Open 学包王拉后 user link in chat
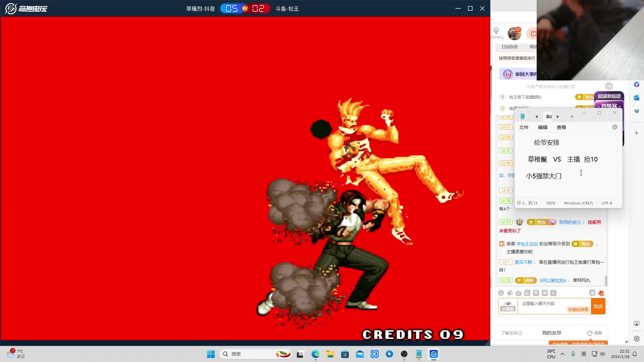644x362 pixels. click(527, 244)
